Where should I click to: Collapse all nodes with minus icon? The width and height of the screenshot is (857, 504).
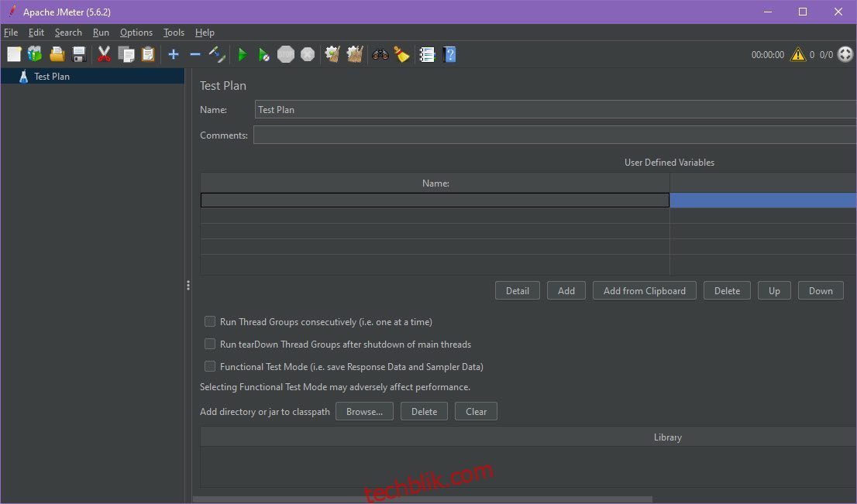point(195,54)
